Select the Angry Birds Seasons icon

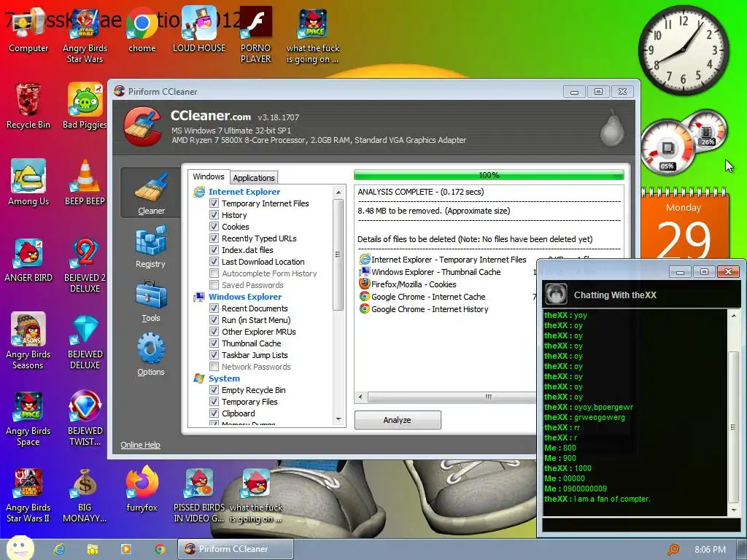pos(28,341)
